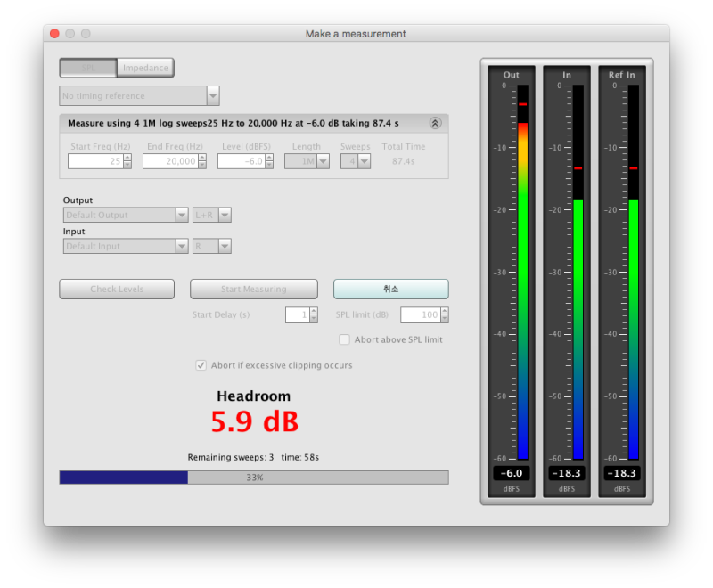Click the Headroom 5.9 dB value

(255, 421)
